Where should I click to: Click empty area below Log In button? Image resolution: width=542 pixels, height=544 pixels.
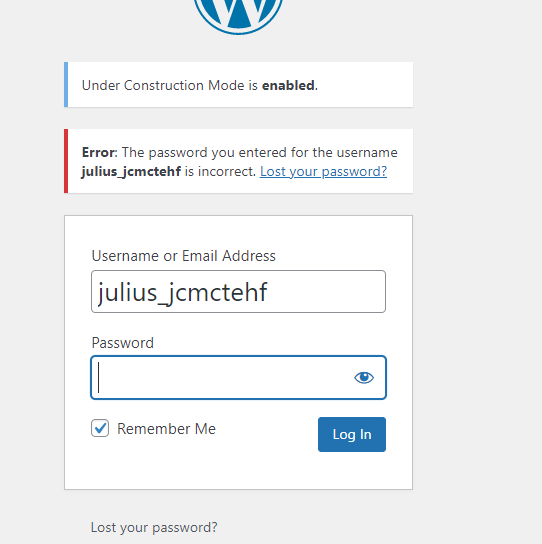[x=352, y=470]
